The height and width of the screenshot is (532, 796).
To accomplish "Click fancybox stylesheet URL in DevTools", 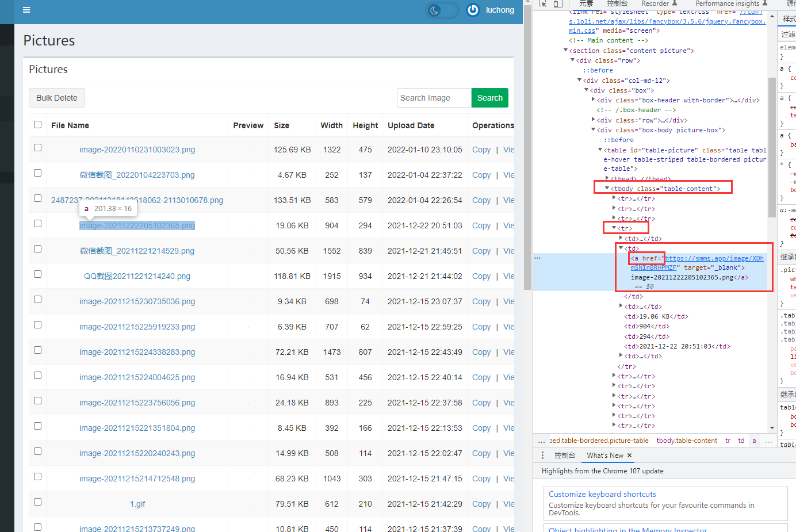I will pos(667,21).
